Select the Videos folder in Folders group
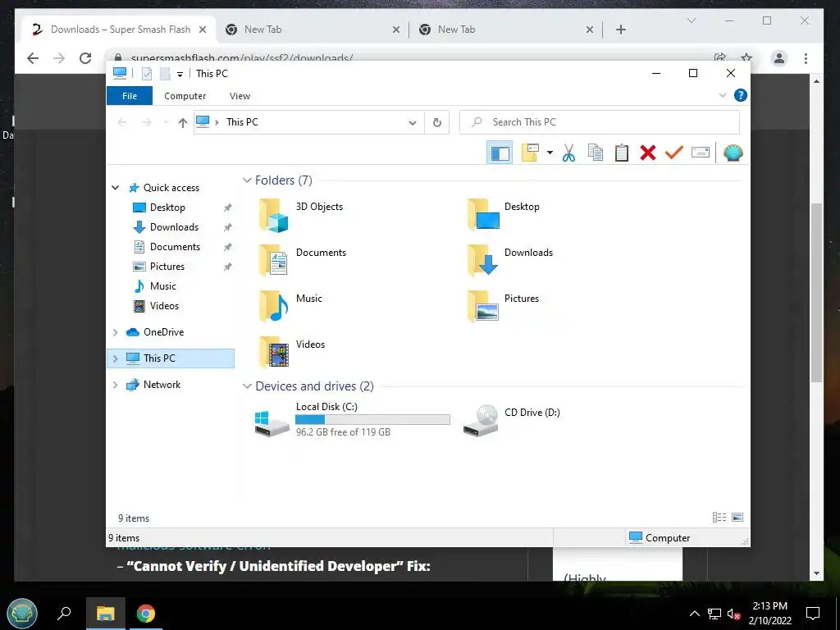 [292, 352]
